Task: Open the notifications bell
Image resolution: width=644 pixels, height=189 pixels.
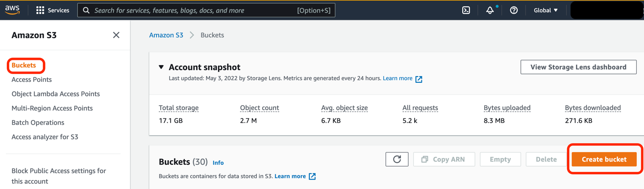Action: coord(490,10)
